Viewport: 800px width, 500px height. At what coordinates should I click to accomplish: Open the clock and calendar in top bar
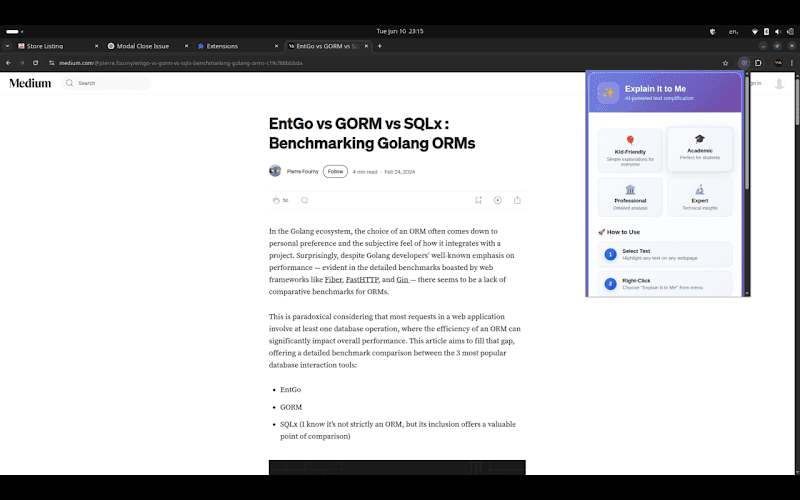pyautogui.click(x=400, y=31)
